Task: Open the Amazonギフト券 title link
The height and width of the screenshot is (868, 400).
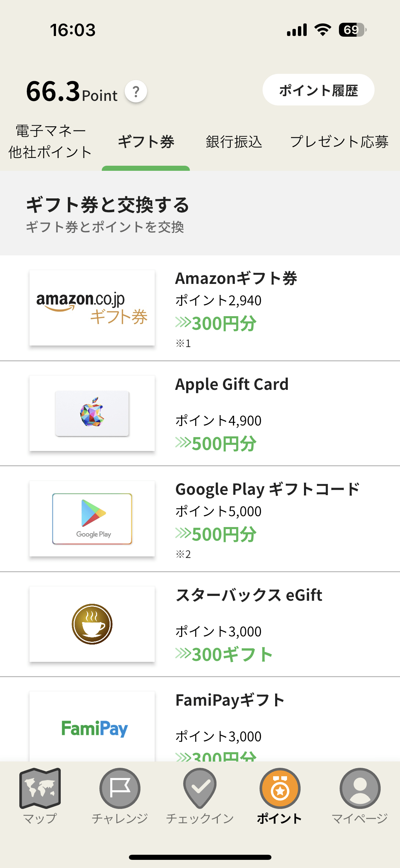Action: click(x=236, y=278)
